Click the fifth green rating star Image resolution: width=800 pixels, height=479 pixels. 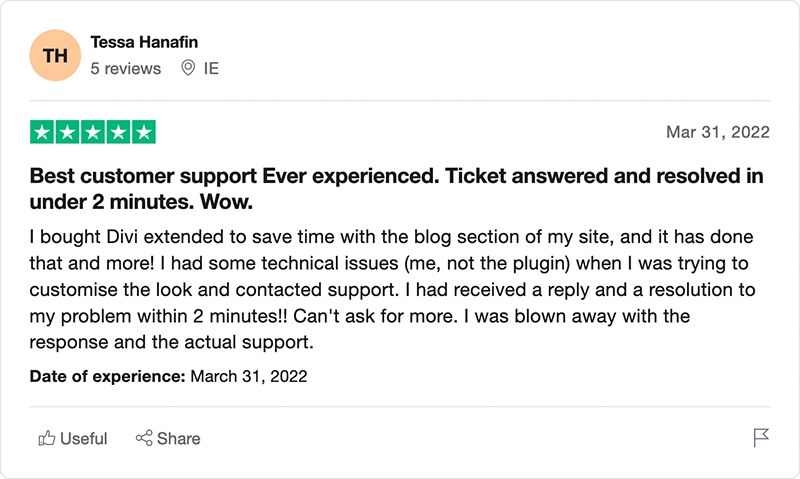(144, 132)
